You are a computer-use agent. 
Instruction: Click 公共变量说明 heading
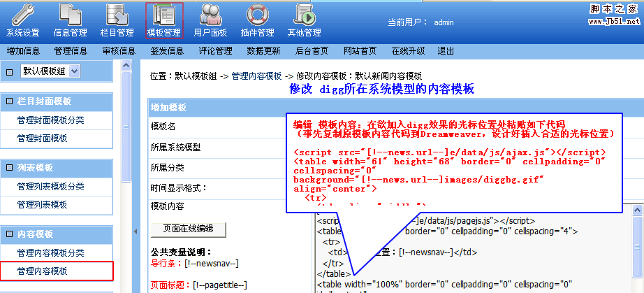(x=181, y=252)
